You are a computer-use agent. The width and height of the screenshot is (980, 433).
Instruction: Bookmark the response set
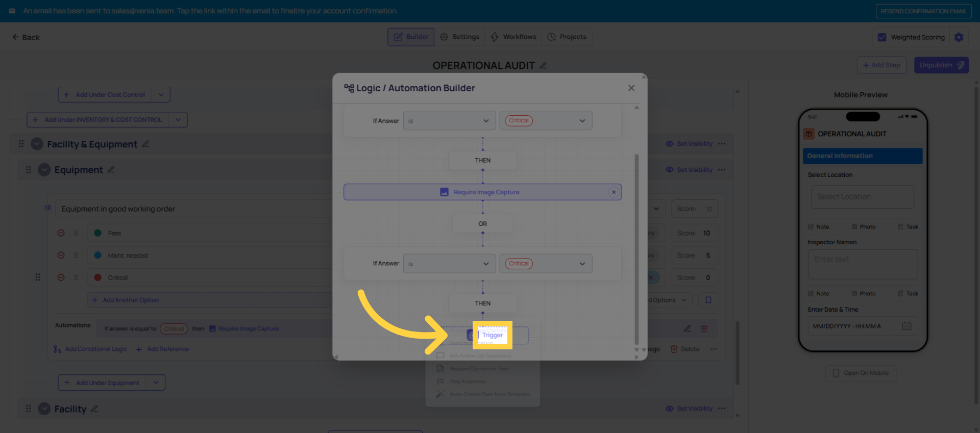(708, 300)
